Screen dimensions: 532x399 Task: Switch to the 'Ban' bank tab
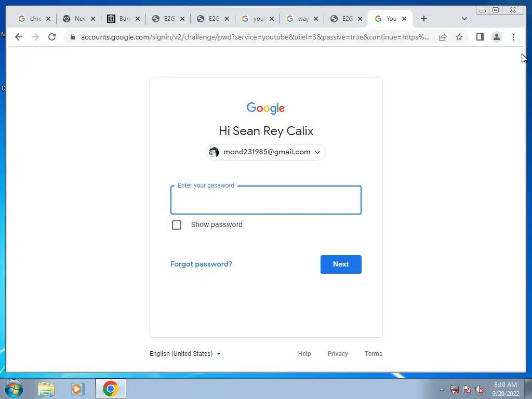coord(119,19)
